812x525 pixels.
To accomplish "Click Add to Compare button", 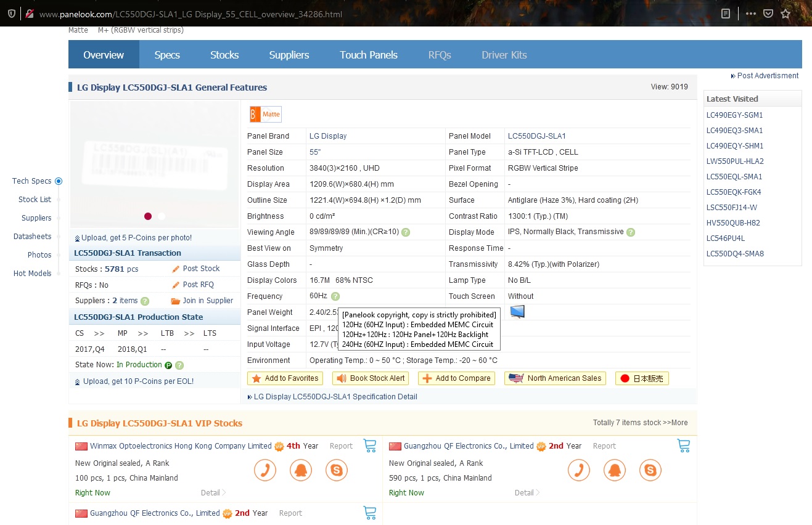I will coord(457,378).
